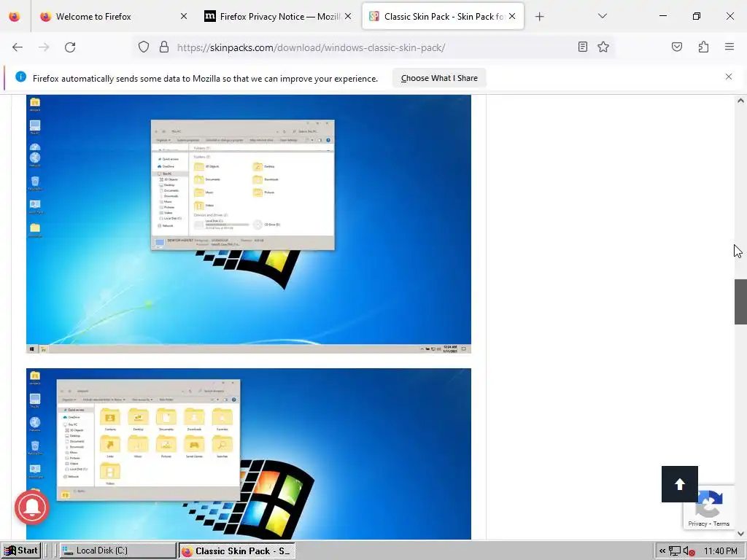This screenshot has height=560, width=747.
Task: Click the red notification bell button
Action: tap(32, 507)
